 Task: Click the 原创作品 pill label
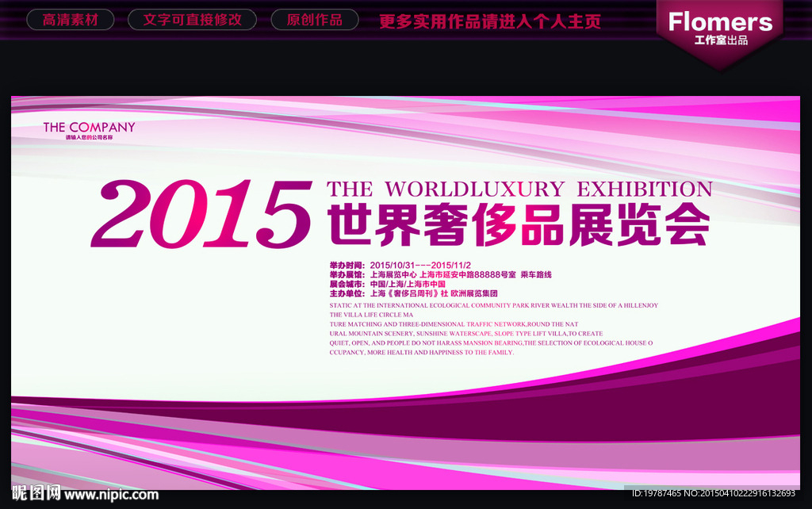tap(315, 20)
